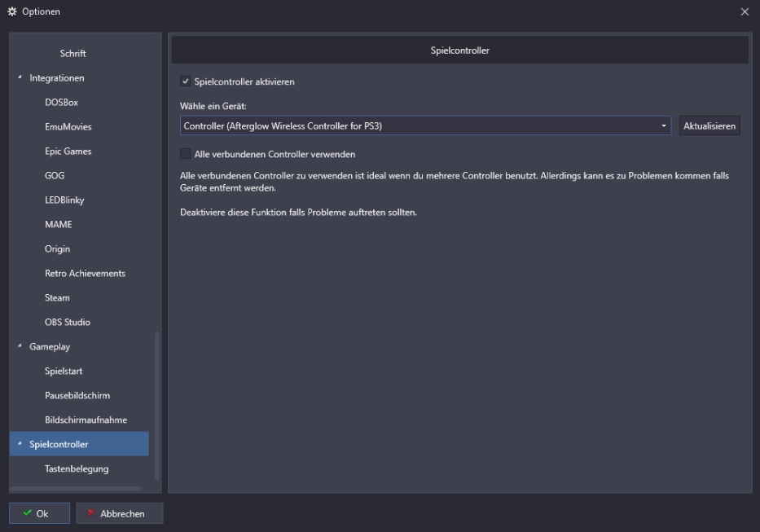Go to the OBS Studio settings
Screen dimensions: 760x532
click(x=68, y=322)
